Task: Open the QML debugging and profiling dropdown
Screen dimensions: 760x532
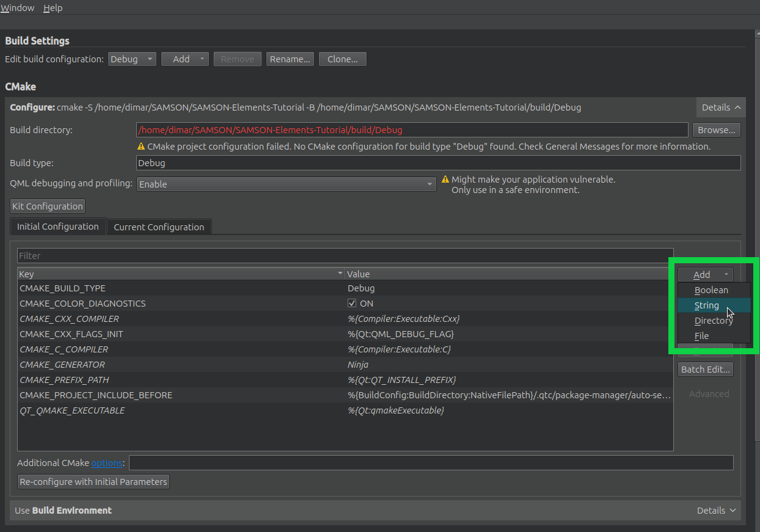Action: click(x=286, y=184)
